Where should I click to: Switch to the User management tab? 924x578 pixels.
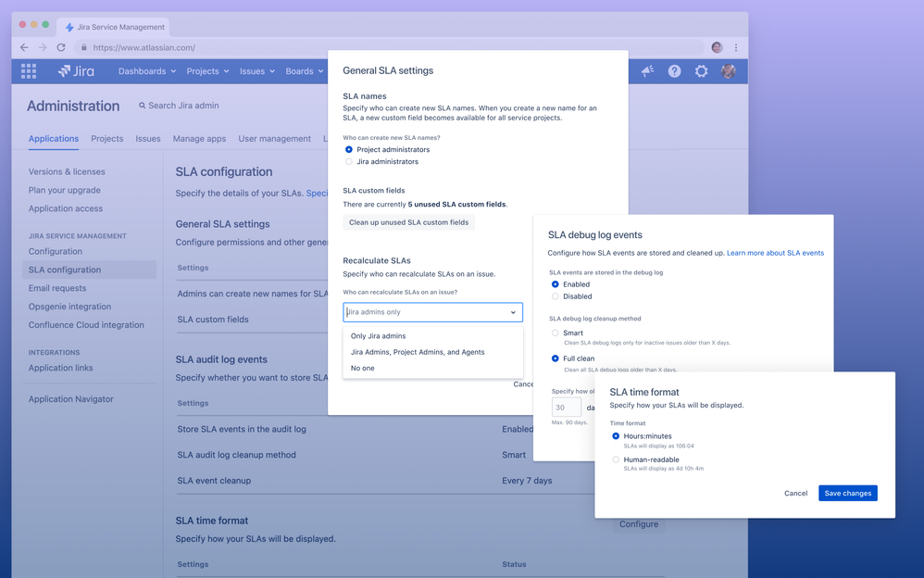click(275, 139)
